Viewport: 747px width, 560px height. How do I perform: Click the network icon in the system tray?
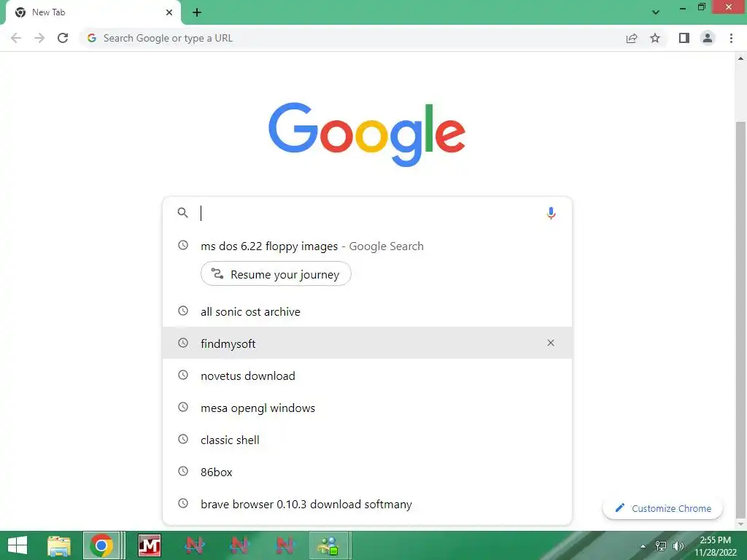661,545
